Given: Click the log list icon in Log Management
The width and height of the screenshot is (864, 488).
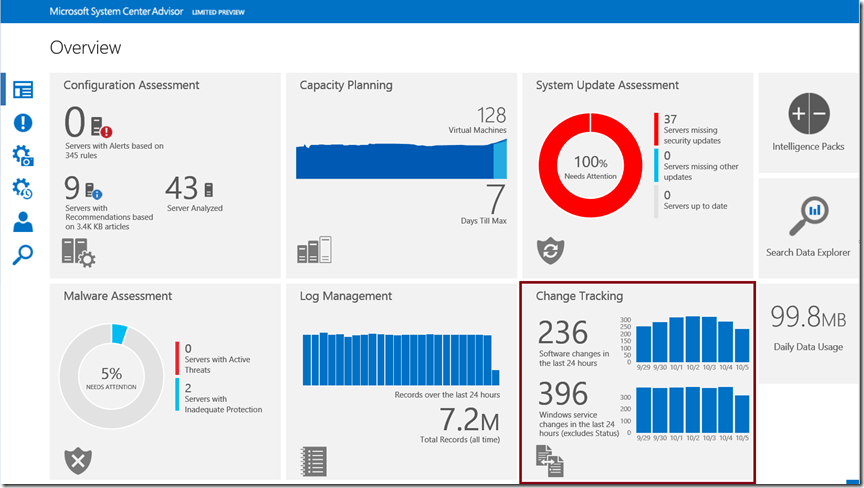Looking at the screenshot, I should click(314, 460).
